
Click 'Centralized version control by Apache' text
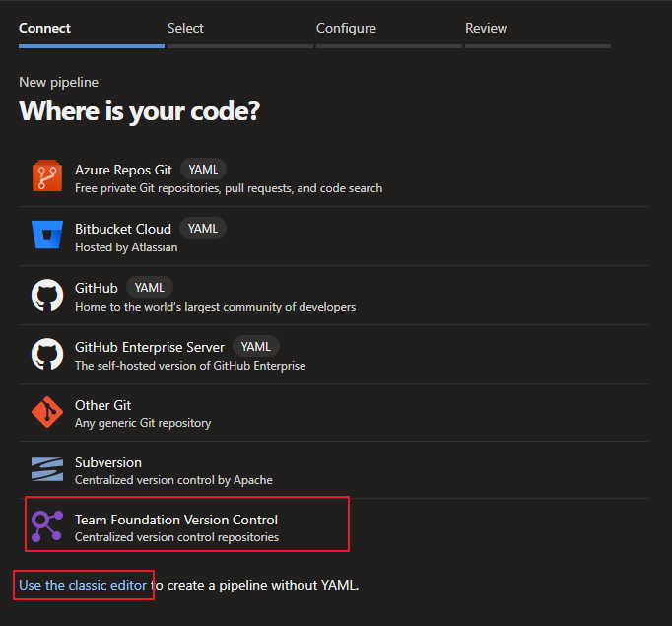pyautogui.click(x=173, y=480)
